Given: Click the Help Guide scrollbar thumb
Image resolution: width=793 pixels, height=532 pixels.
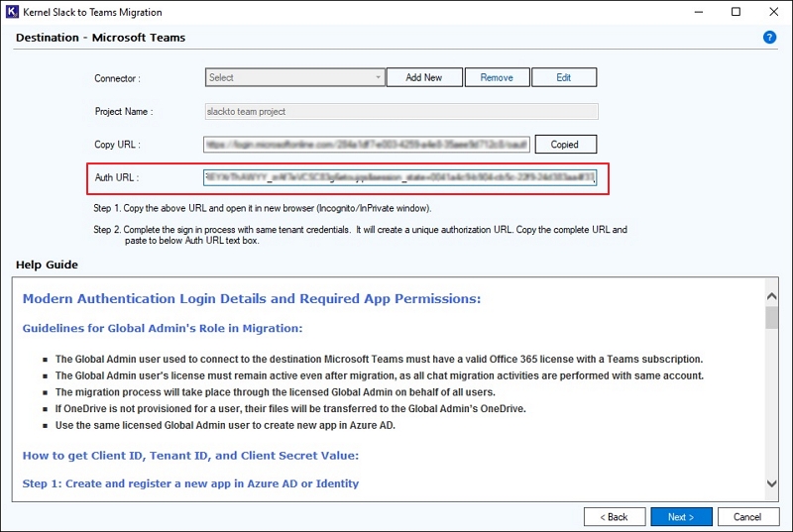Looking at the screenshot, I should tap(771, 318).
